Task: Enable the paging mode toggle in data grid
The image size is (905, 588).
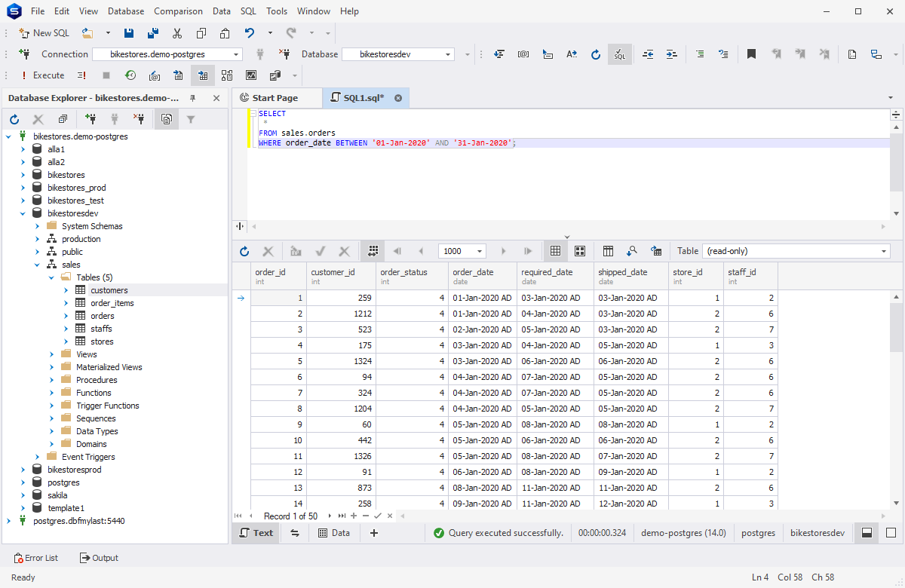Action: pyautogui.click(x=373, y=251)
